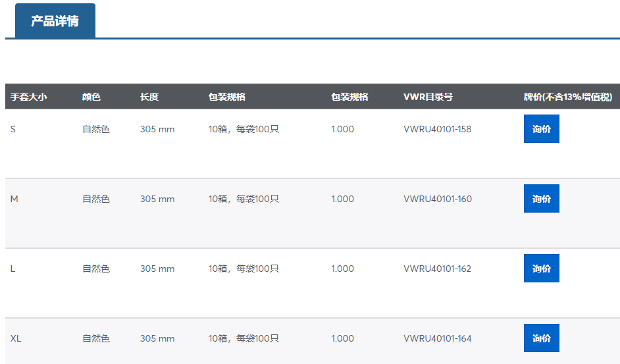Click size cell S
The height and width of the screenshot is (364, 620).
click(x=13, y=129)
